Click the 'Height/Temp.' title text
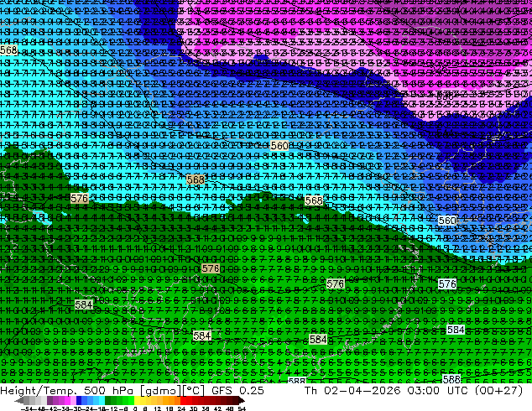 (39, 391)
